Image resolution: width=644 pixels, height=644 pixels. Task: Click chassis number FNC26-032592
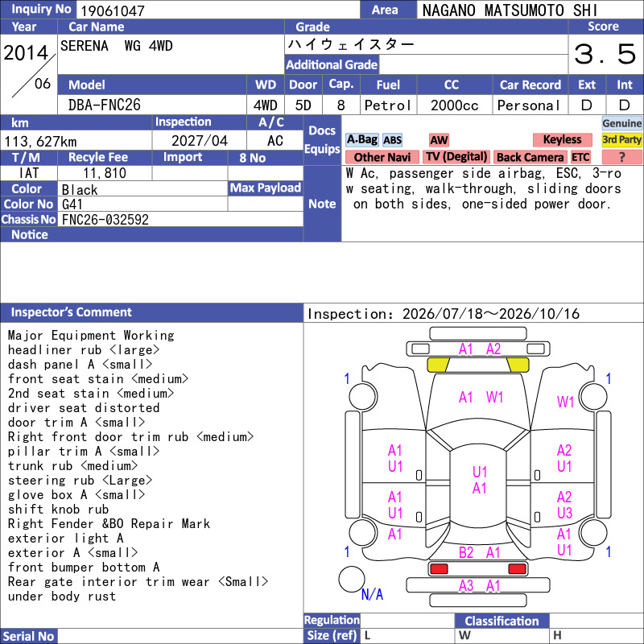click(x=105, y=220)
